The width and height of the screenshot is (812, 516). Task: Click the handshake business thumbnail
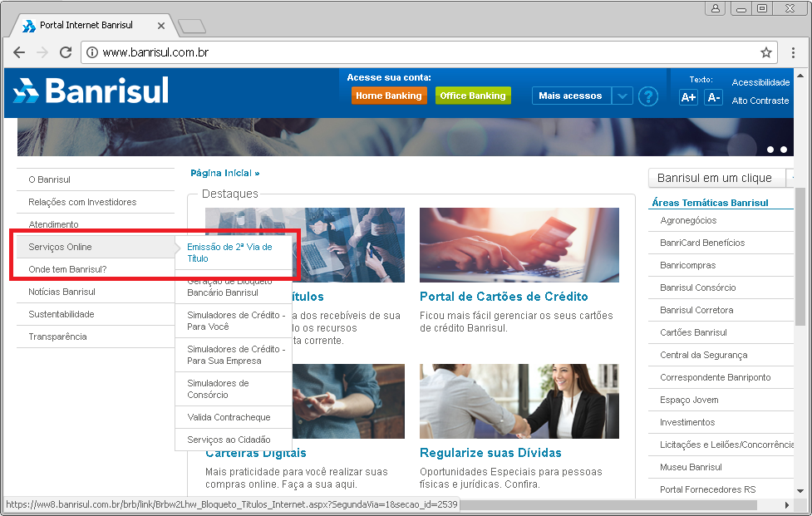tap(519, 401)
